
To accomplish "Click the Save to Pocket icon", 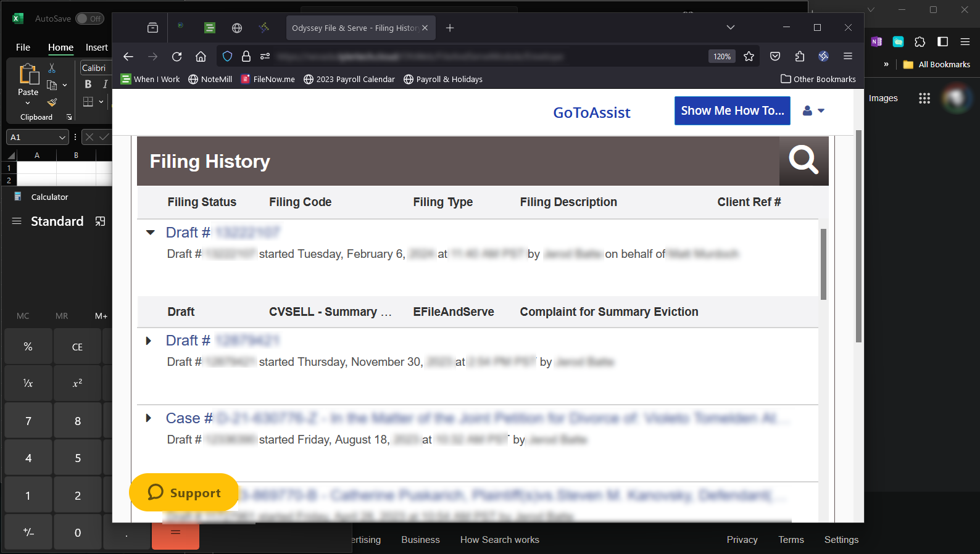I will (x=775, y=57).
